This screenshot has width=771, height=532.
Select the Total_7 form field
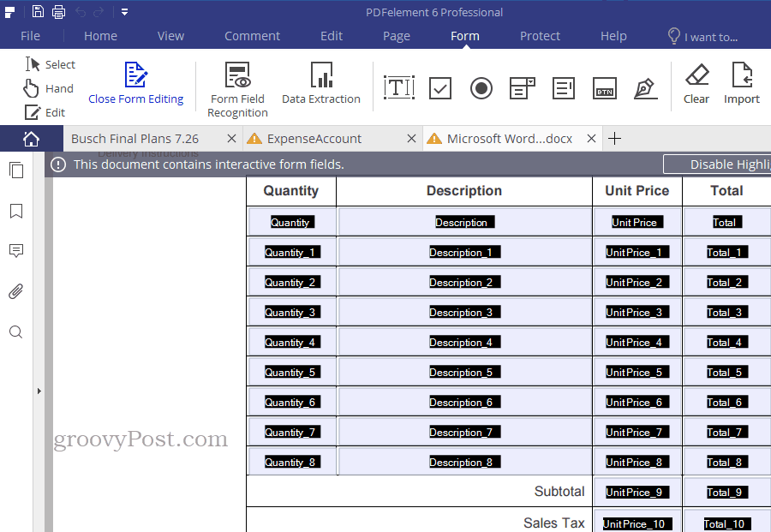(727, 432)
